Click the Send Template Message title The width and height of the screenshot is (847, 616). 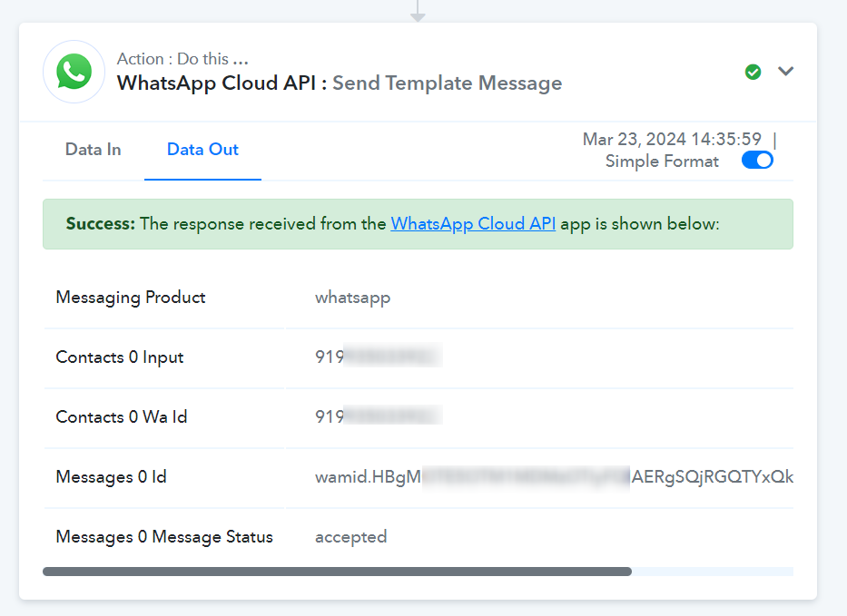point(448,83)
